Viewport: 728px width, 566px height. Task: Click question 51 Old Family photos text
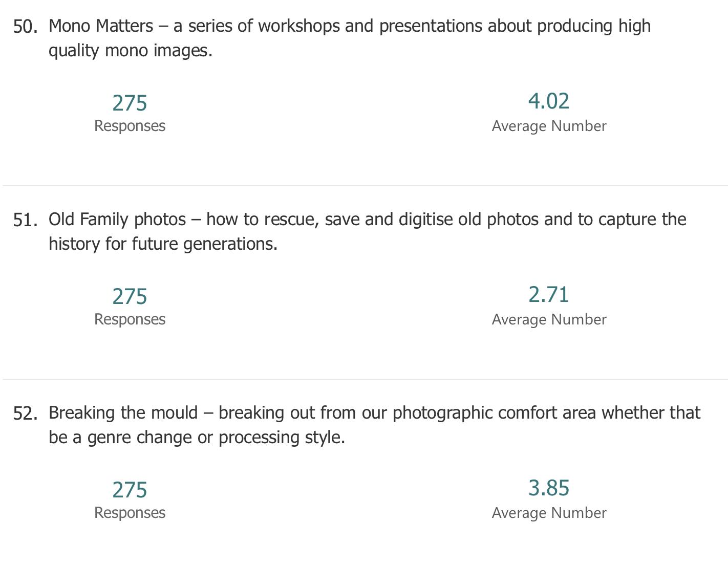click(x=367, y=231)
